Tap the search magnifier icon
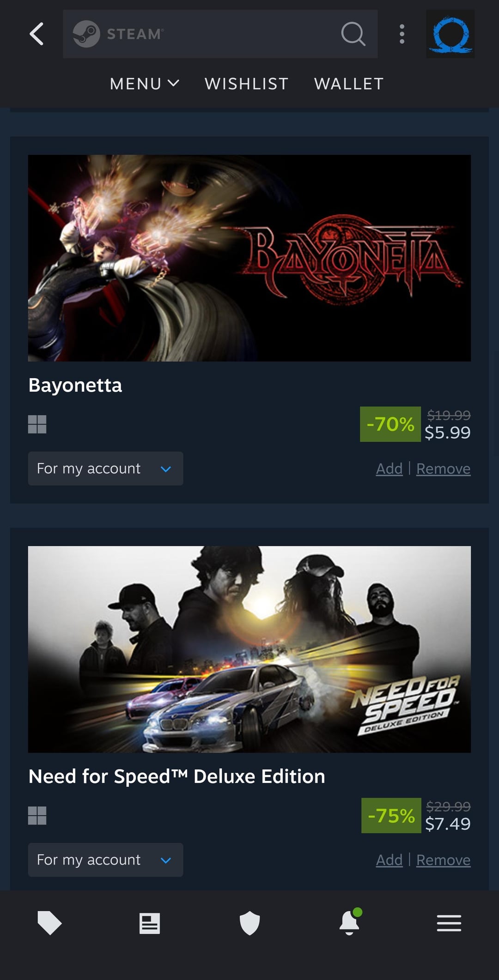 click(353, 34)
